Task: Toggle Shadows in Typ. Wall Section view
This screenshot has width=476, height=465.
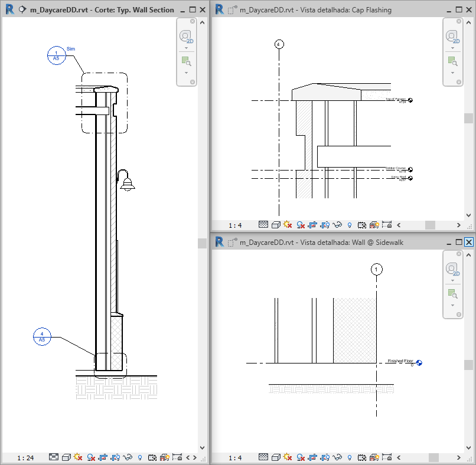Action: 91,457
